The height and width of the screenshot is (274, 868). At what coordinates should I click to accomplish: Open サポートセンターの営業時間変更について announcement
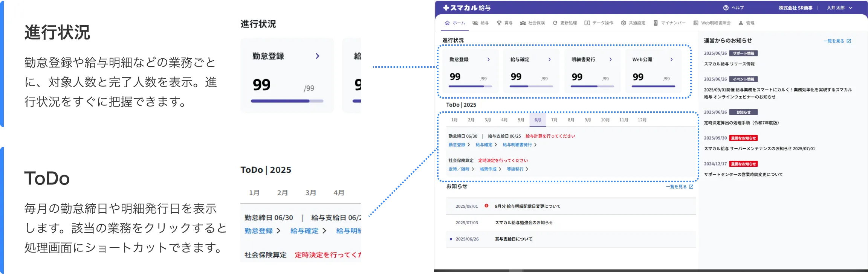click(743, 175)
